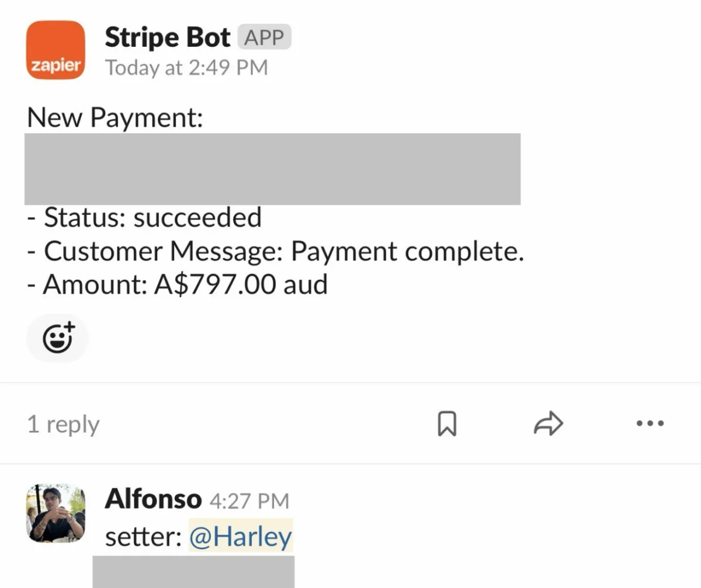The image size is (701, 588).
Task: Open the @Harley mention
Action: pyautogui.click(x=241, y=536)
